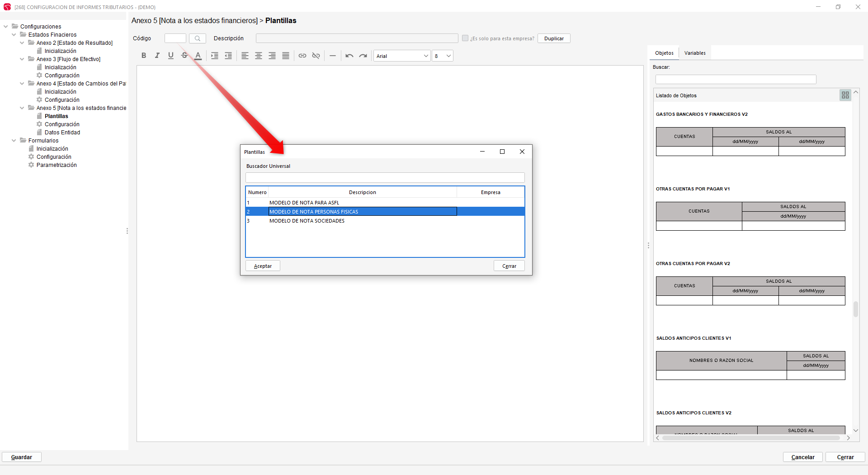Select the Objetos tab

[664, 53]
